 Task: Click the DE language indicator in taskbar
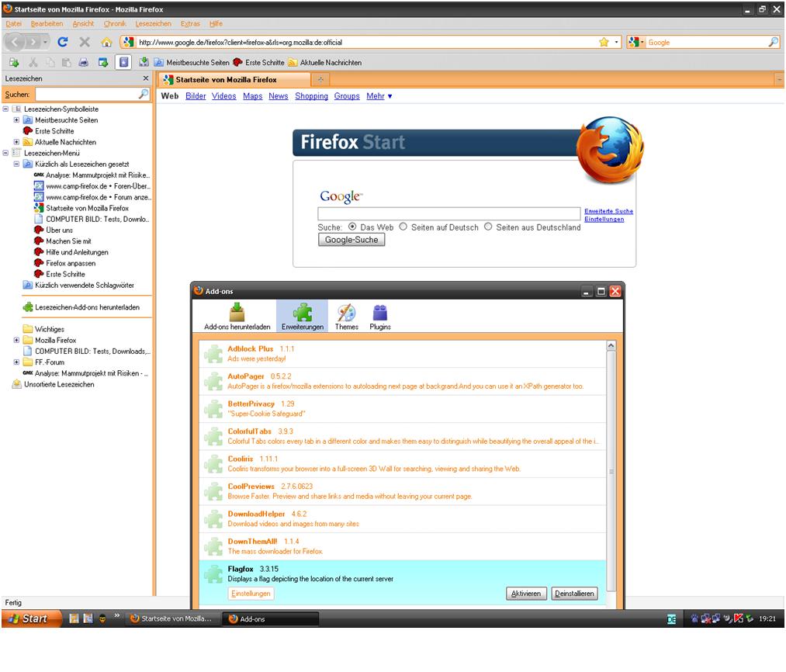click(x=672, y=619)
